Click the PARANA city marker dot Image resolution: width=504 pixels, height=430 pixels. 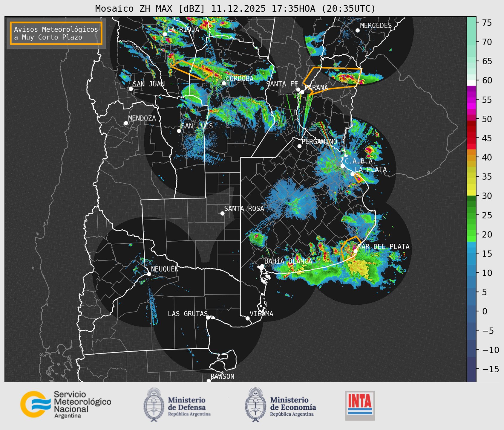pos(302,92)
